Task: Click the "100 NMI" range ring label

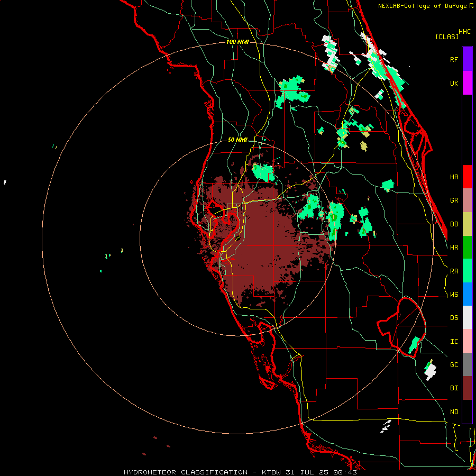Action: pos(237,42)
